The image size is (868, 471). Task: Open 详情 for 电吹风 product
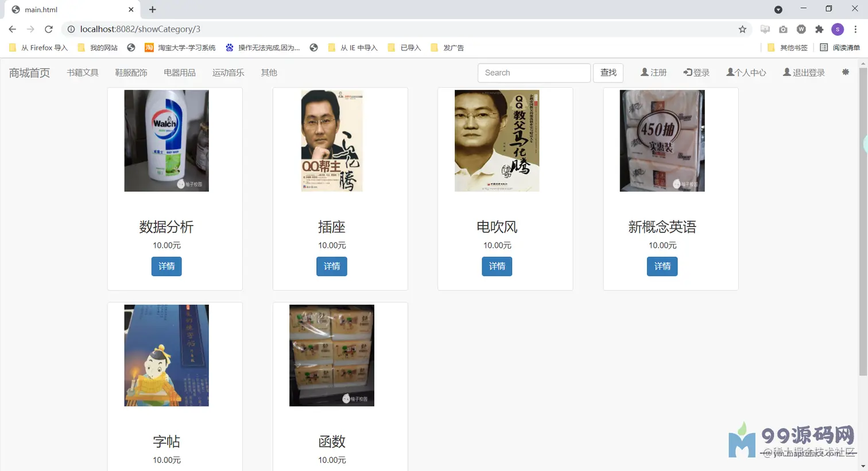497,266
